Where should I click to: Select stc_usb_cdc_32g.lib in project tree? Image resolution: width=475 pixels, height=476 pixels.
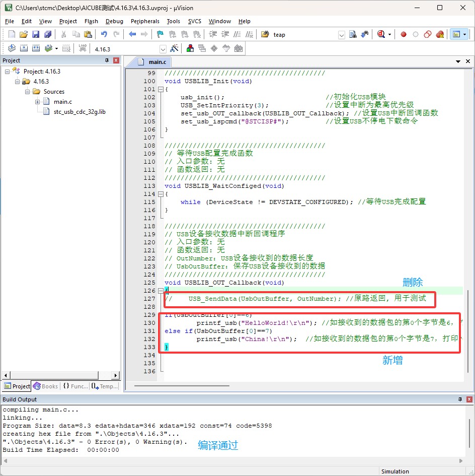click(x=80, y=112)
